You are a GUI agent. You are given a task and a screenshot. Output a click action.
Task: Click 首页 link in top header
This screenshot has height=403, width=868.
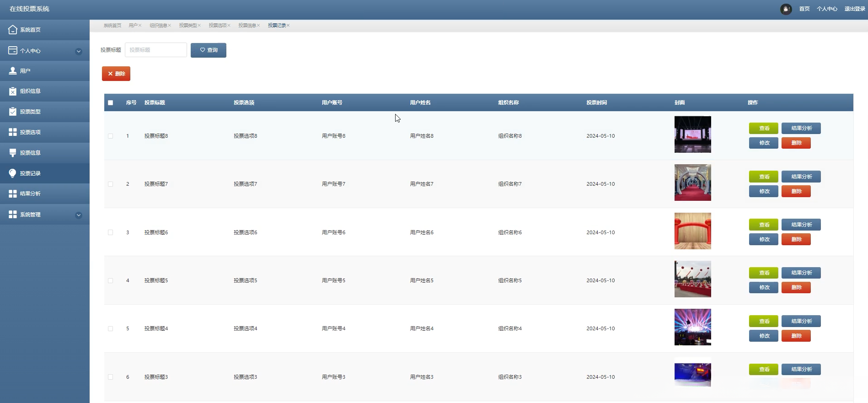804,9
